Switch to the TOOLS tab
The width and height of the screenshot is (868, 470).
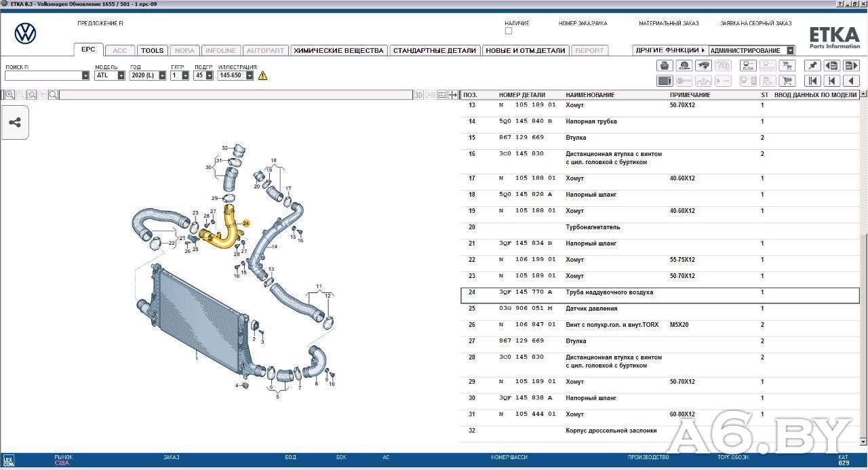152,50
